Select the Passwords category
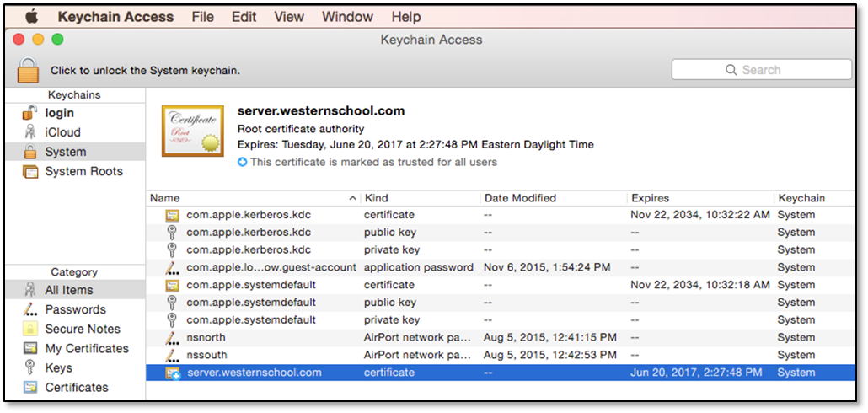 (x=75, y=309)
